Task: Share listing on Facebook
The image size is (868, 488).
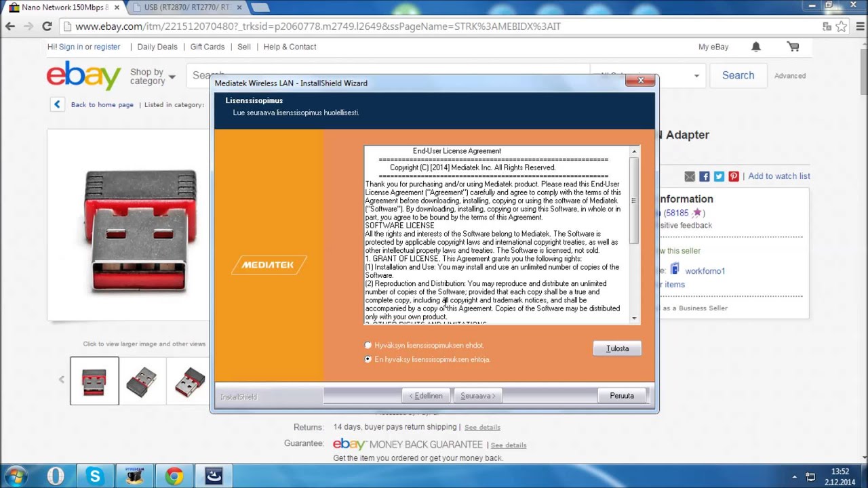Action: [x=705, y=176]
